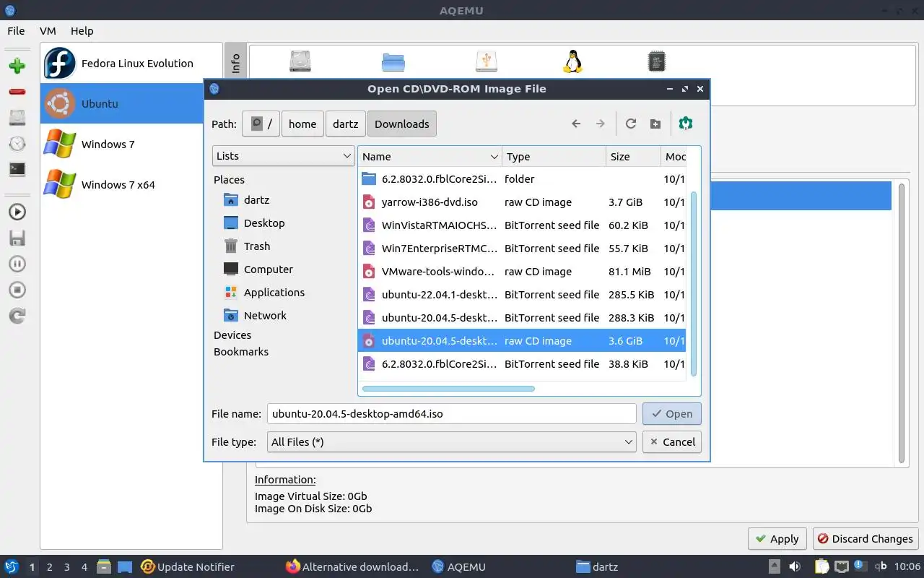Stop the VM with the stop icon
924x578 pixels.
click(x=17, y=290)
